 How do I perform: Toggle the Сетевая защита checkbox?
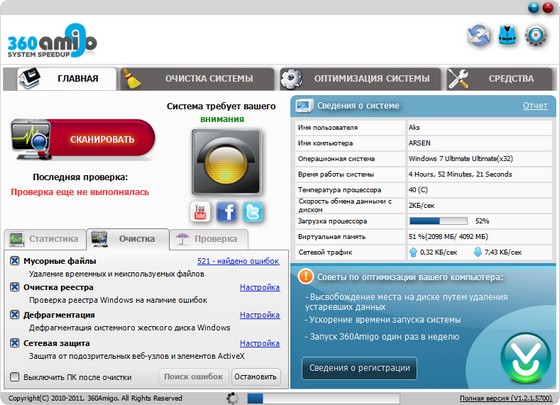point(15,343)
